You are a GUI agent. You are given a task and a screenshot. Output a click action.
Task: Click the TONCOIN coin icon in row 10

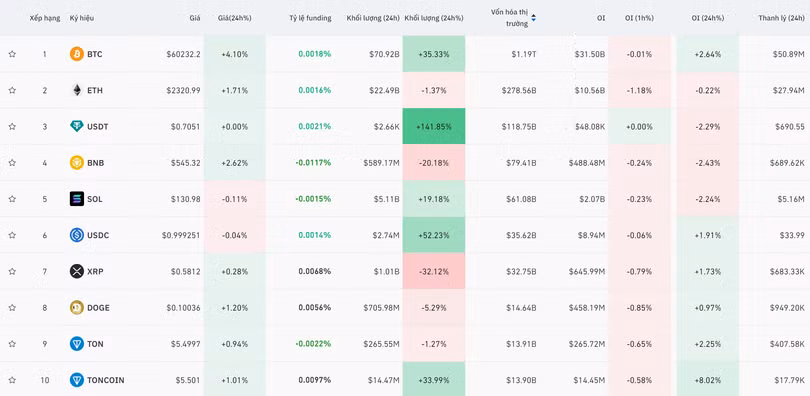coord(76,380)
